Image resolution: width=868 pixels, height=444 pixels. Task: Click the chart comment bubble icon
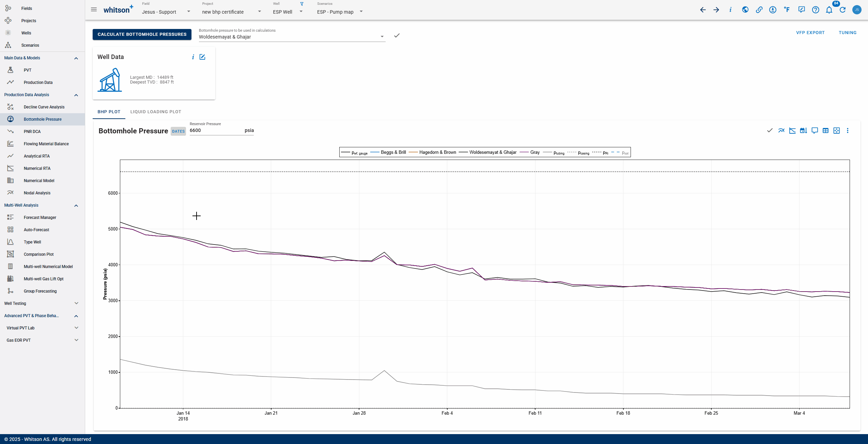point(815,131)
